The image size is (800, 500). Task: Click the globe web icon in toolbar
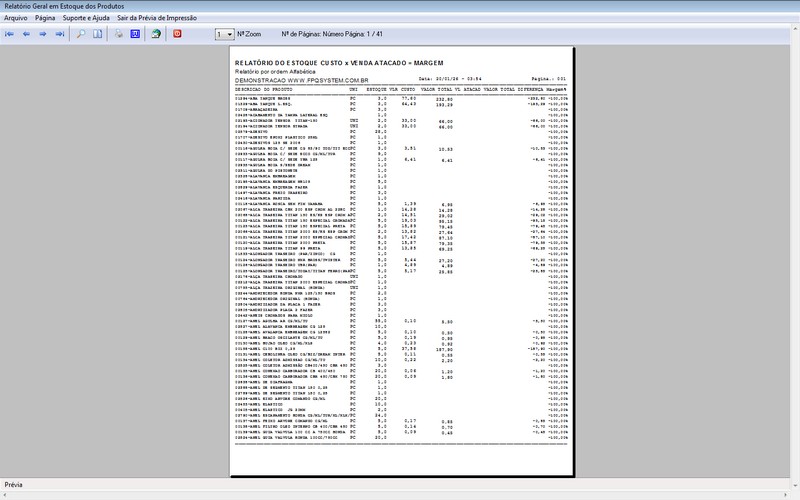click(x=156, y=34)
